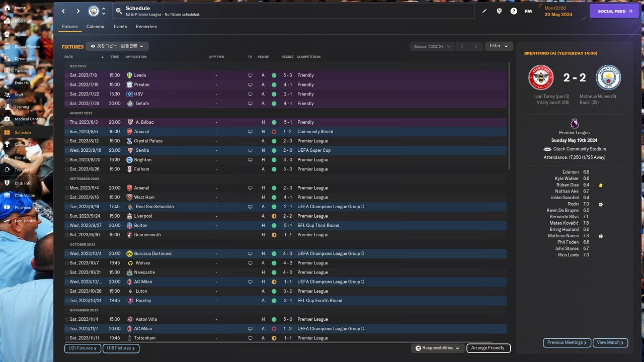Open the Staff sidebar icon

point(8,95)
